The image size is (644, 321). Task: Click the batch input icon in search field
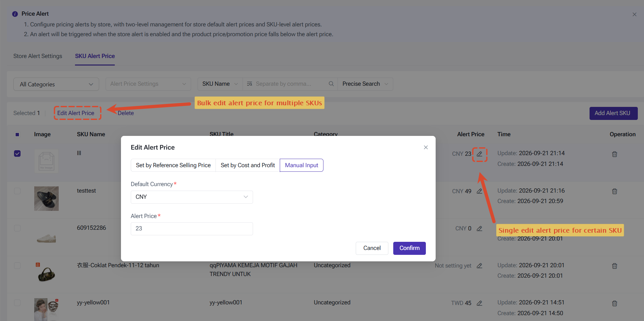click(x=249, y=84)
